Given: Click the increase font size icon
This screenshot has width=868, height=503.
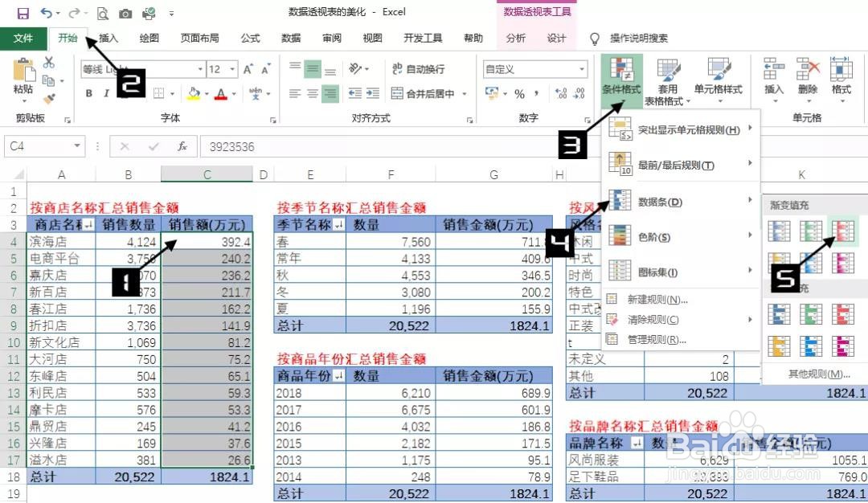Looking at the screenshot, I should click(248, 69).
